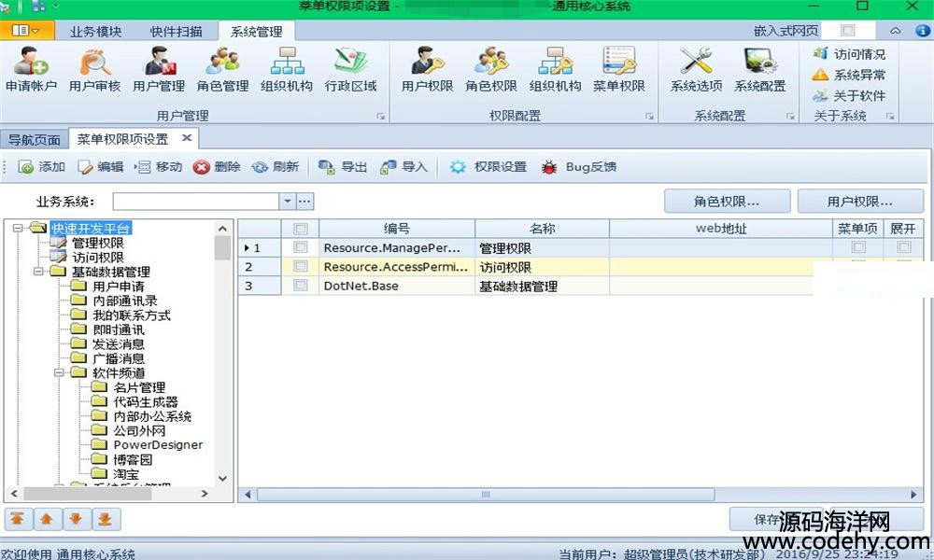This screenshot has height=560, width=934.
Task: Click the ellipsis button beside 业务系统
Action: coord(305,202)
